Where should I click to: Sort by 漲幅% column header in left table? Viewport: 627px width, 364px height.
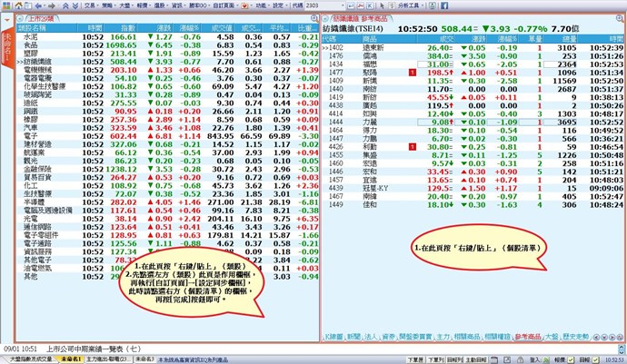(x=189, y=28)
